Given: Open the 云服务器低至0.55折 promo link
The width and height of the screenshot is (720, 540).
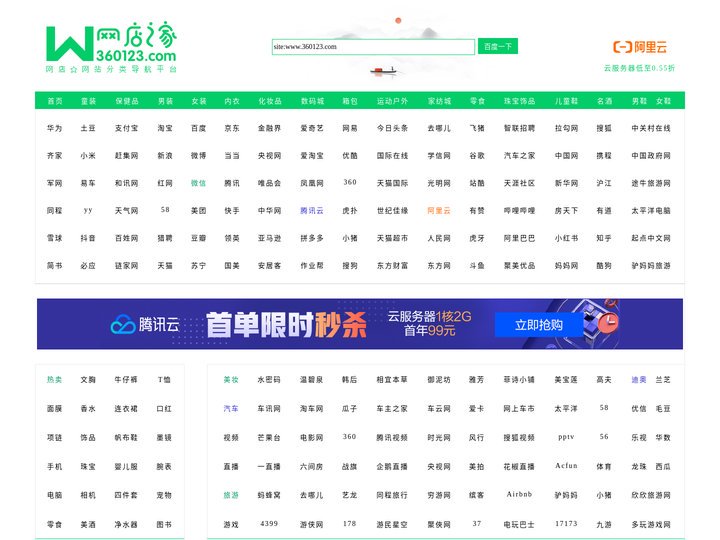Looking at the screenshot, I should [639, 68].
